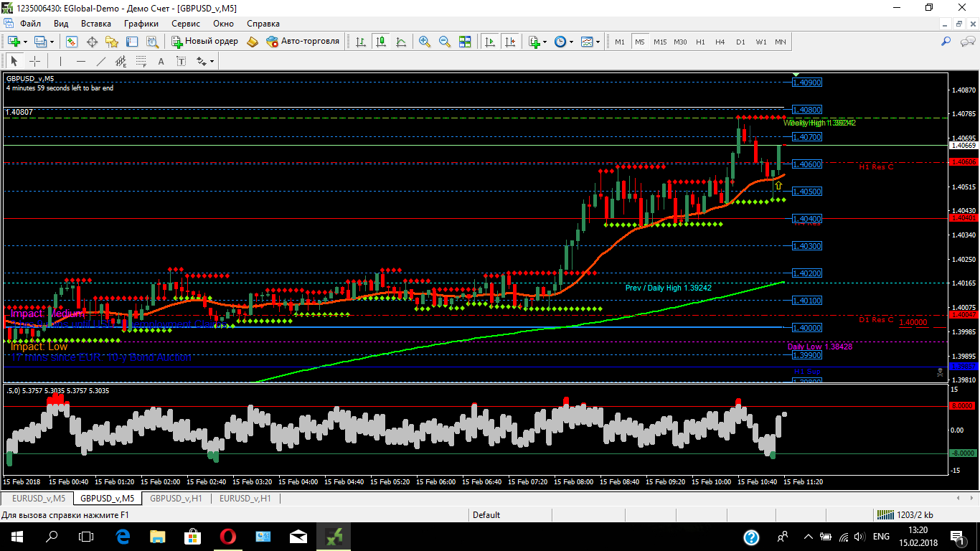This screenshot has height=551, width=980.
Task: Switch chart to line chart mode
Action: pos(400,42)
